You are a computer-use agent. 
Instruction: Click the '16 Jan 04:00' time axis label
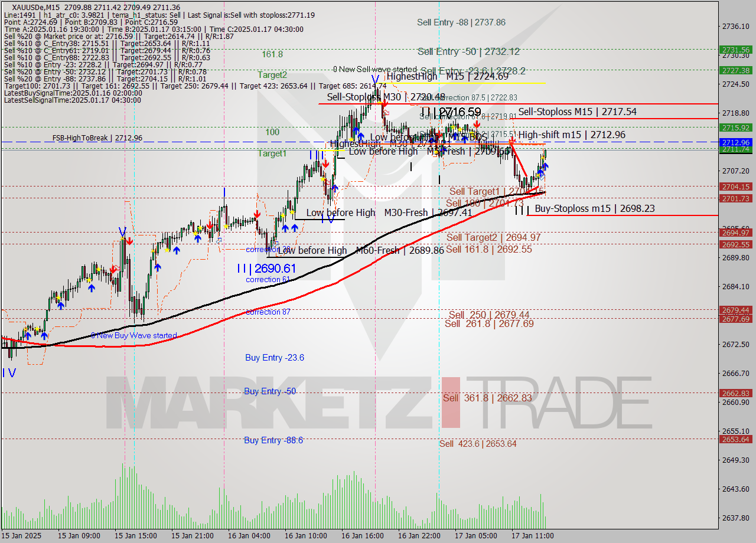coord(250,536)
